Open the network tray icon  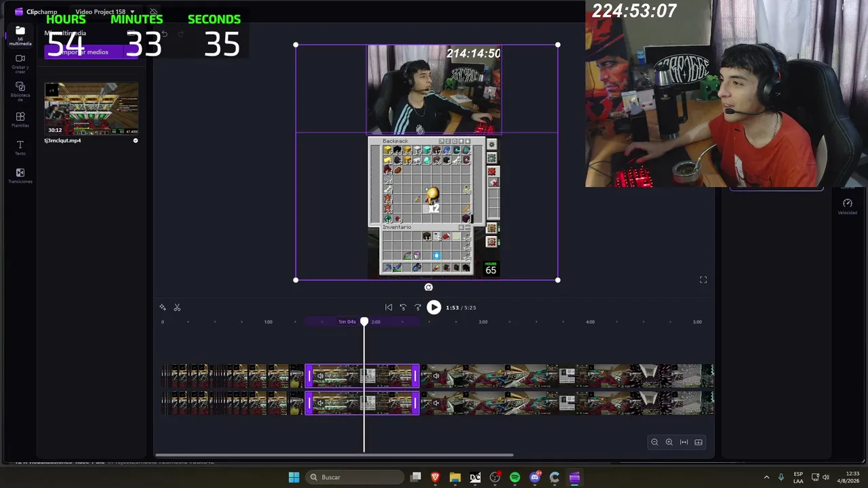pos(815,477)
